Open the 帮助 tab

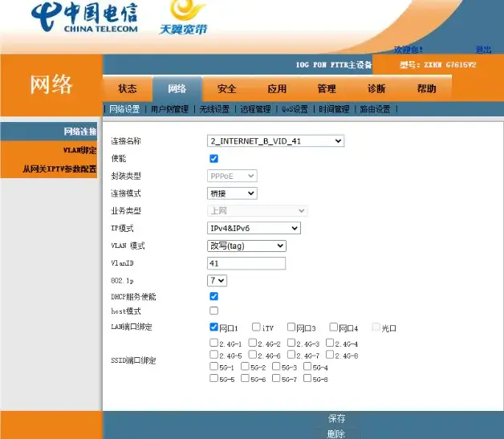[426, 89]
